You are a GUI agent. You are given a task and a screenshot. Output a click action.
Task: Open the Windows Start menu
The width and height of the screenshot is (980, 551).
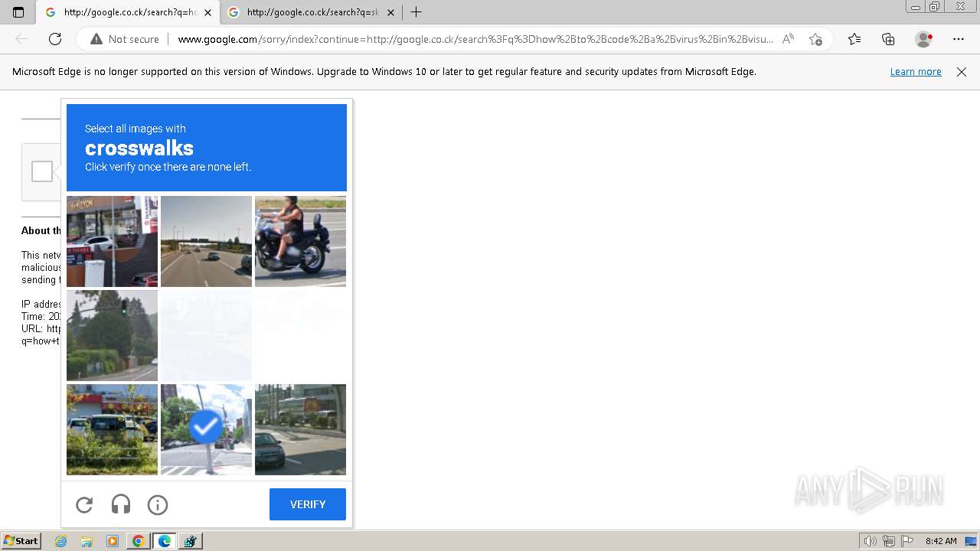click(x=21, y=541)
